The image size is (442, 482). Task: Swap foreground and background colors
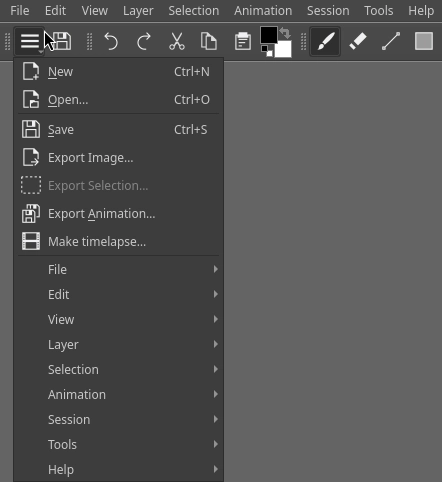285,33
